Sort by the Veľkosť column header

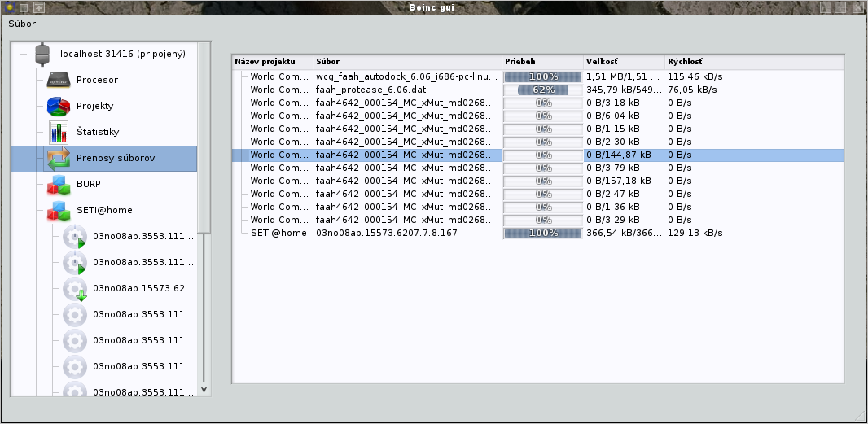[x=624, y=62]
